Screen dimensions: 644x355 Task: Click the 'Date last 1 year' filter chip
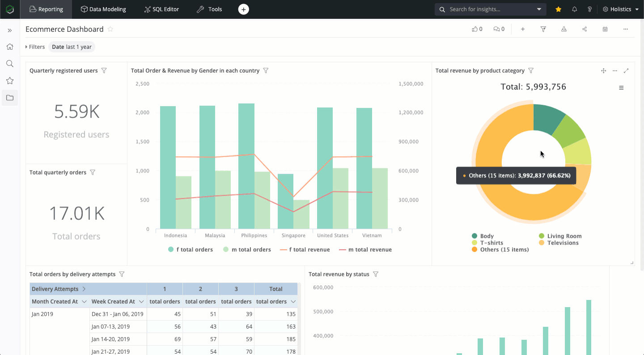tap(72, 47)
